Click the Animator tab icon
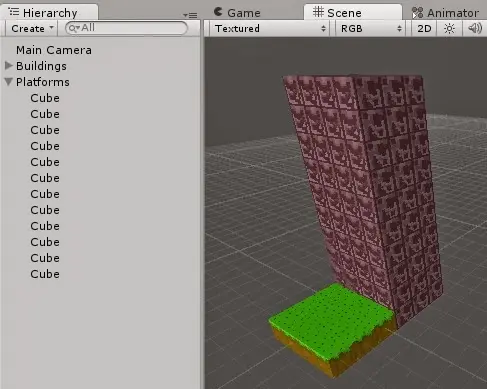487x389 pixels. pyautogui.click(x=417, y=13)
